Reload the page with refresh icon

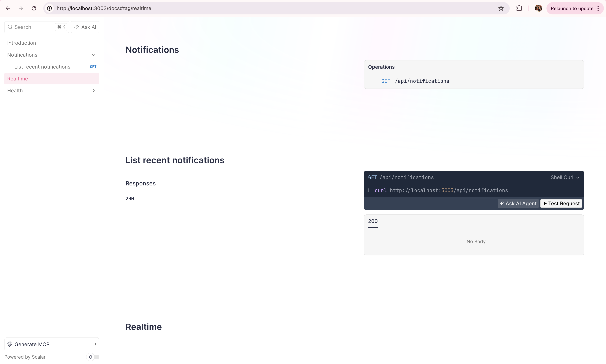click(x=34, y=8)
